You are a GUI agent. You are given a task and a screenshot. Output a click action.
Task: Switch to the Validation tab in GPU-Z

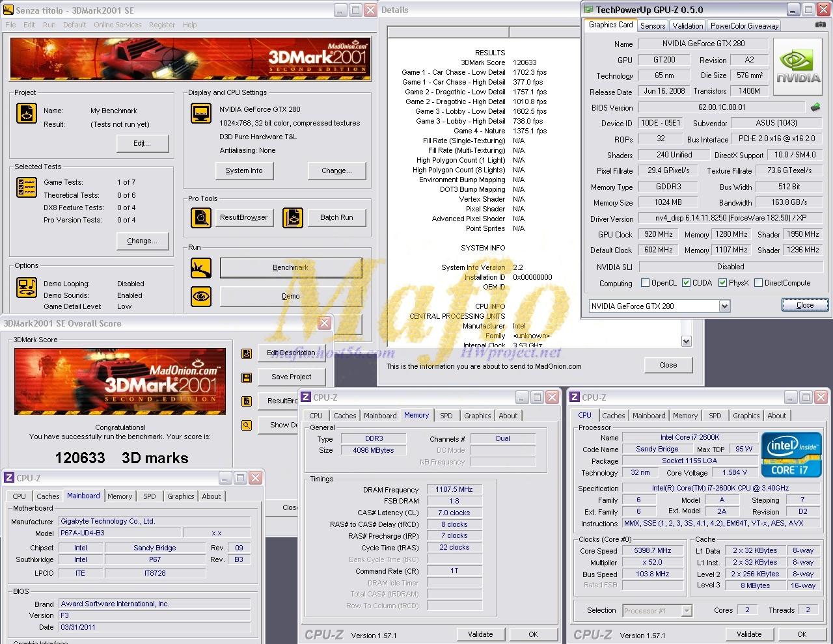click(x=688, y=26)
